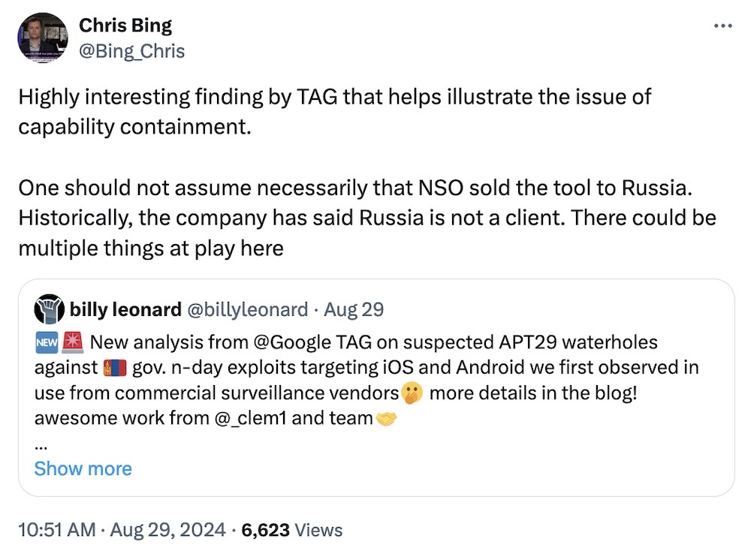Expand the truncated quote with Show more
This screenshot has width=751, height=560.
click(83, 468)
